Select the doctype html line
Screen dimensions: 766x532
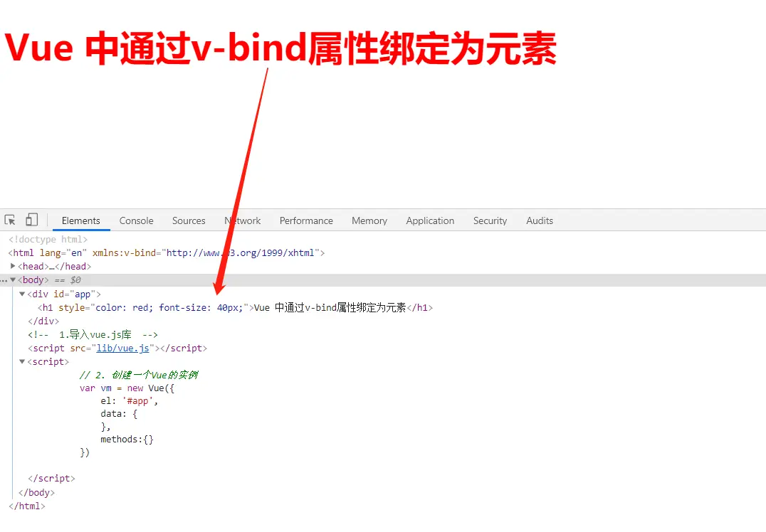point(48,239)
